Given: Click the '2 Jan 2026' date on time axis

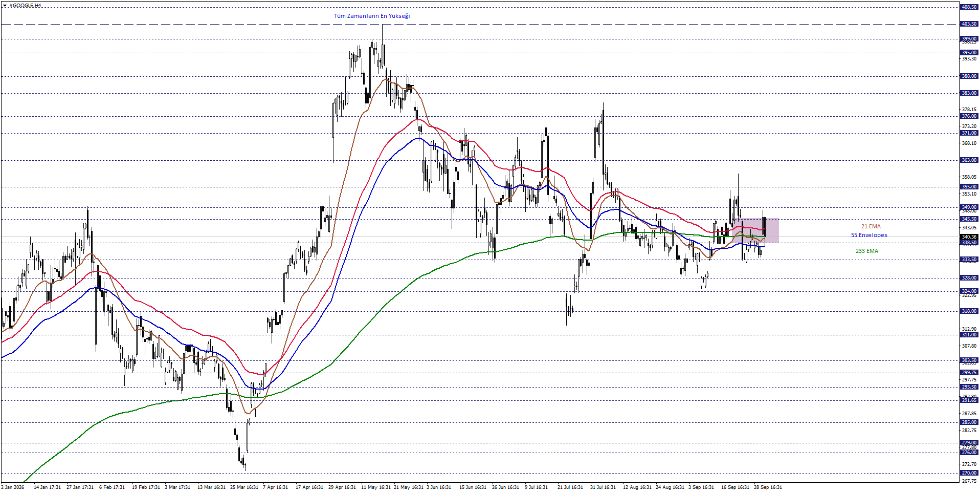Looking at the screenshot, I should click(x=13, y=487).
